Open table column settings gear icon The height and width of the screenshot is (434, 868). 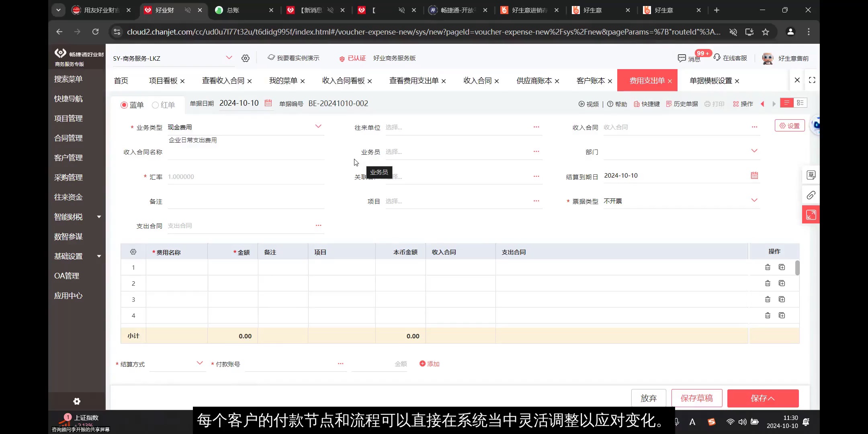(x=133, y=252)
